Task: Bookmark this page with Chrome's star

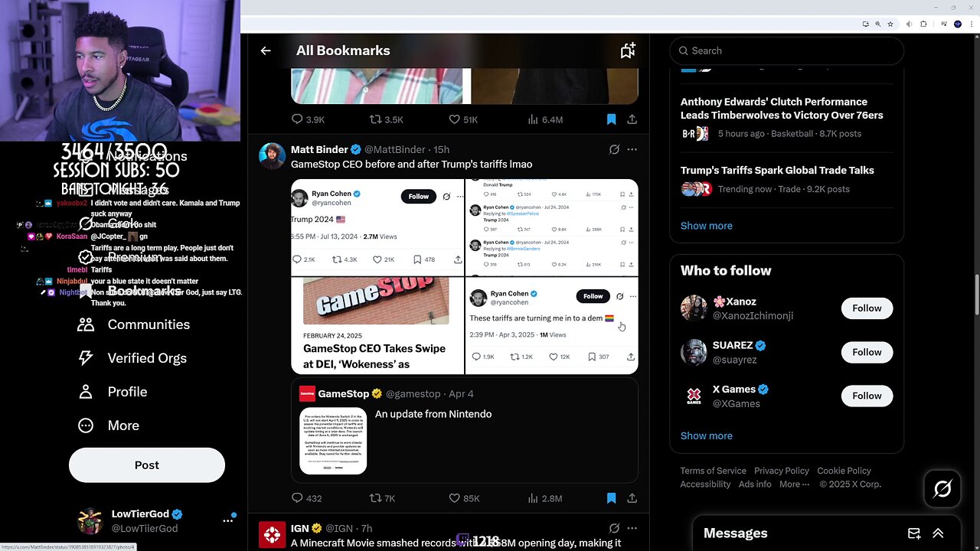Action: click(890, 24)
